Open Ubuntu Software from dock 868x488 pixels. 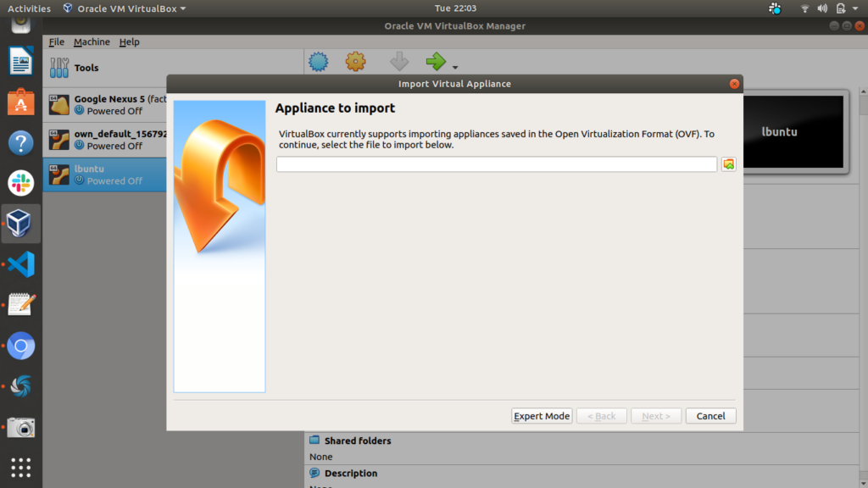21,102
